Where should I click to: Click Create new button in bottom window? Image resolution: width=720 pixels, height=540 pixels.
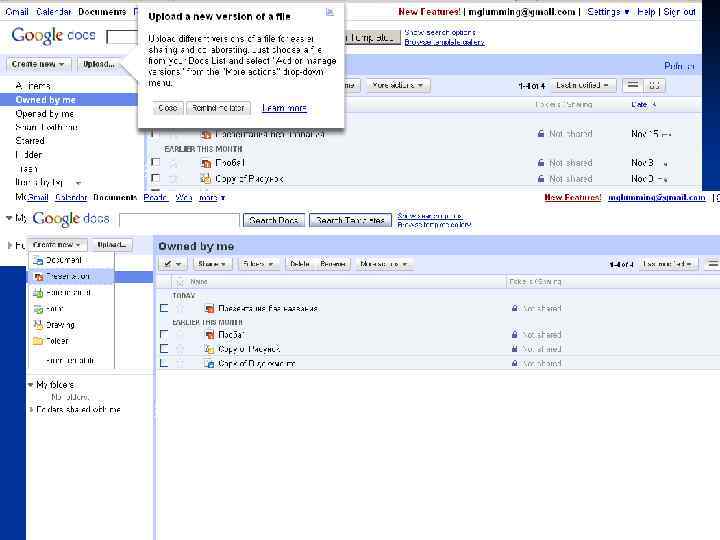(57, 245)
